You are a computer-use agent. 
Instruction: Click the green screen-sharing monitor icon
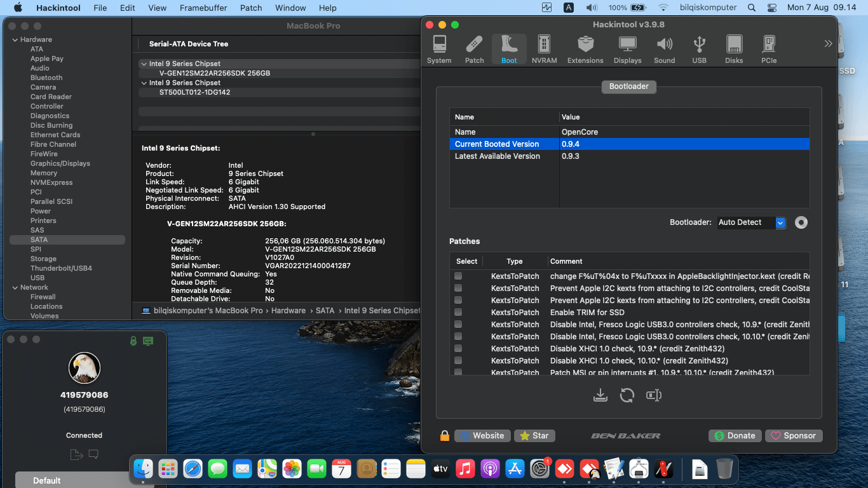pos(148,341)
